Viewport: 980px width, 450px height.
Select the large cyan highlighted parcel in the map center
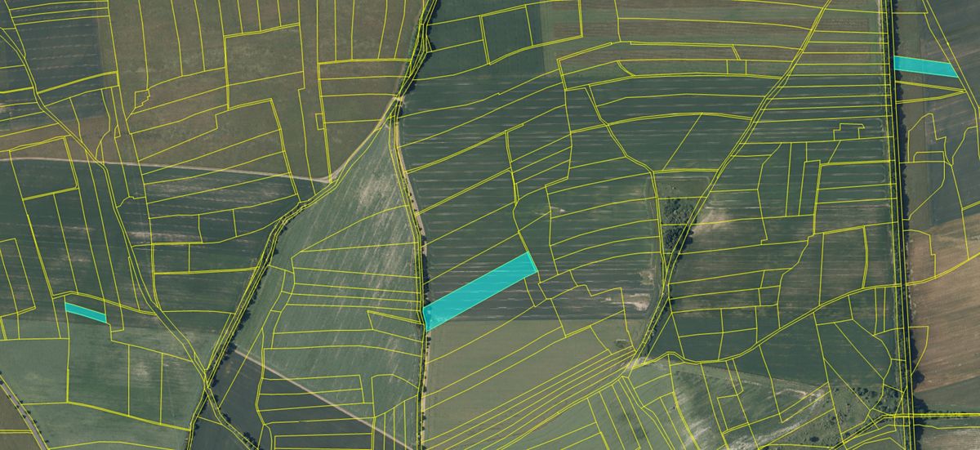tap(481, 292)
